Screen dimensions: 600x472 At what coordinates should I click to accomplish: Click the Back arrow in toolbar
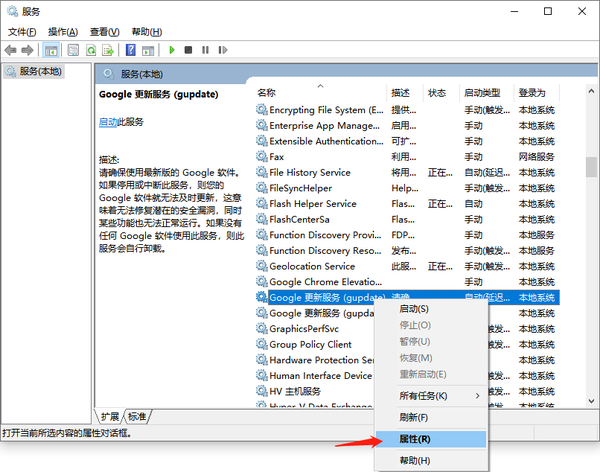click(11, 50)
